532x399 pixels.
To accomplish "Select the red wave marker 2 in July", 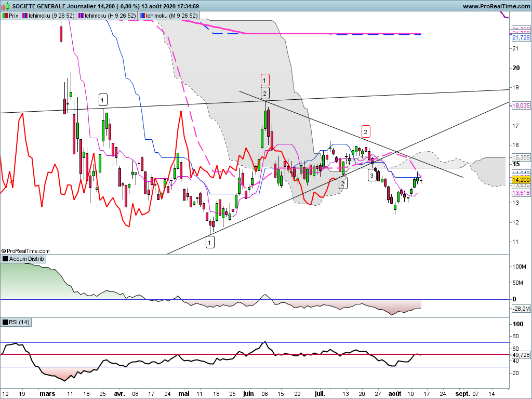I will 366,131.
